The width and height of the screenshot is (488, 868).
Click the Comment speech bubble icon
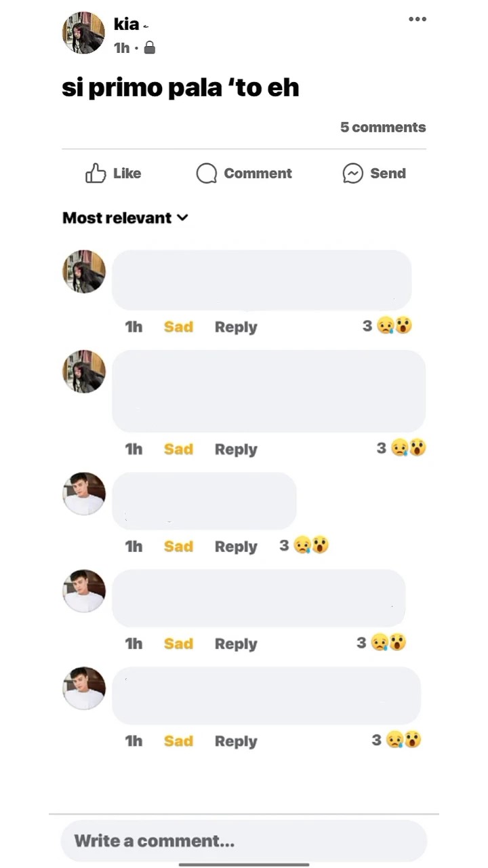click(206, 174)
